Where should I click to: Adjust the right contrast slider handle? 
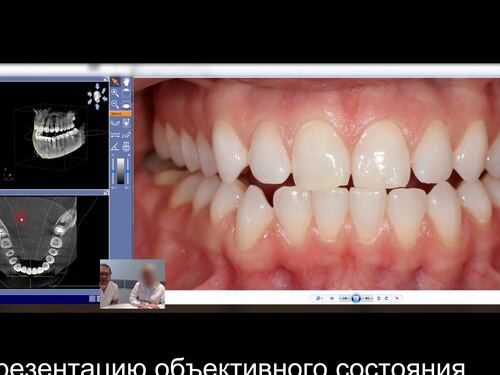pyautogui.click(x=127, y=171)
